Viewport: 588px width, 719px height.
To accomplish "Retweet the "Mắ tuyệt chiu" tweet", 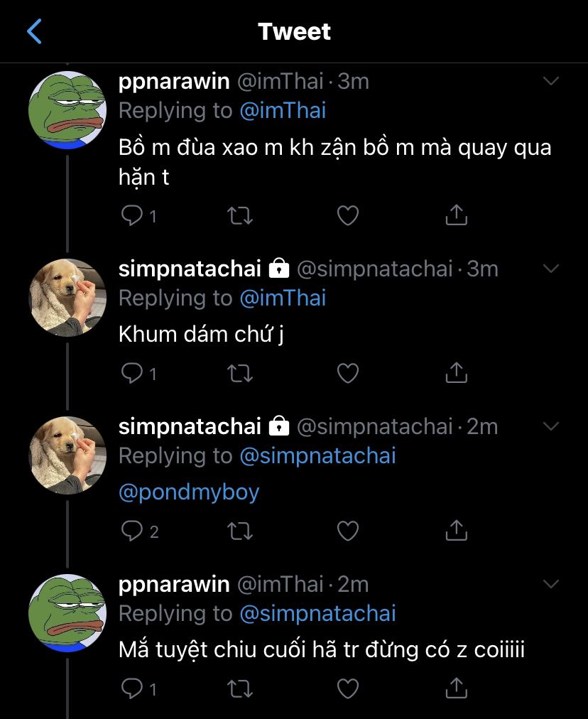I will 241,688.
